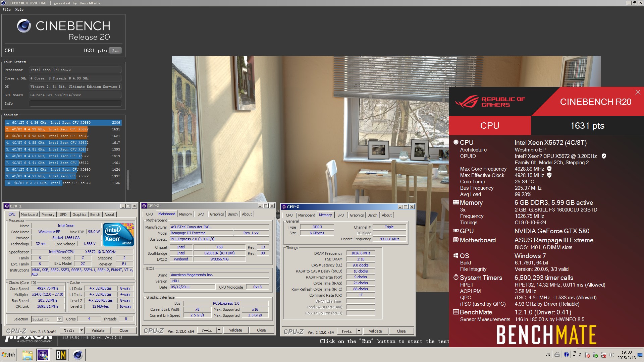
Task: Open the language bar help icon
Action: (x=566, y=354)
